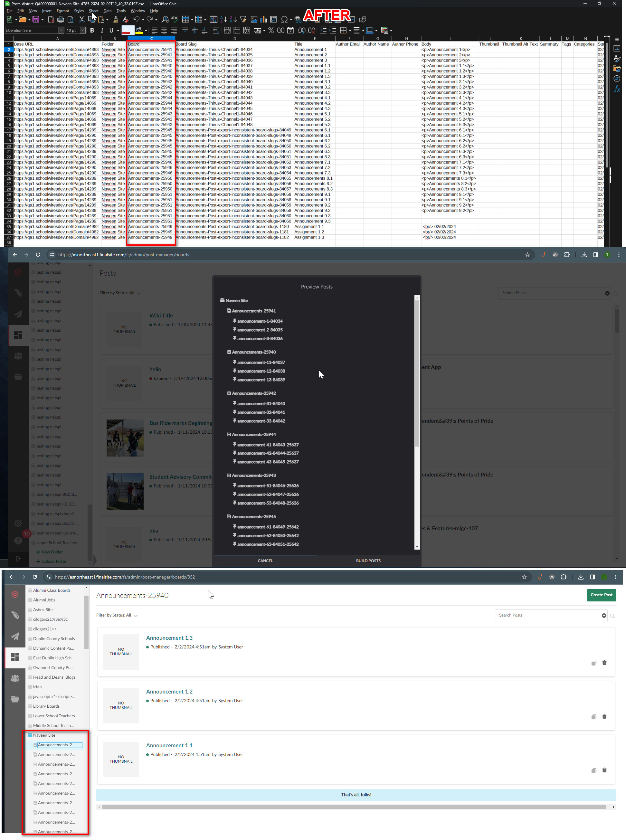The image size is (626, 840).
Task: Click the Print icon in Calc toolbar
Action: click(60, 19)
